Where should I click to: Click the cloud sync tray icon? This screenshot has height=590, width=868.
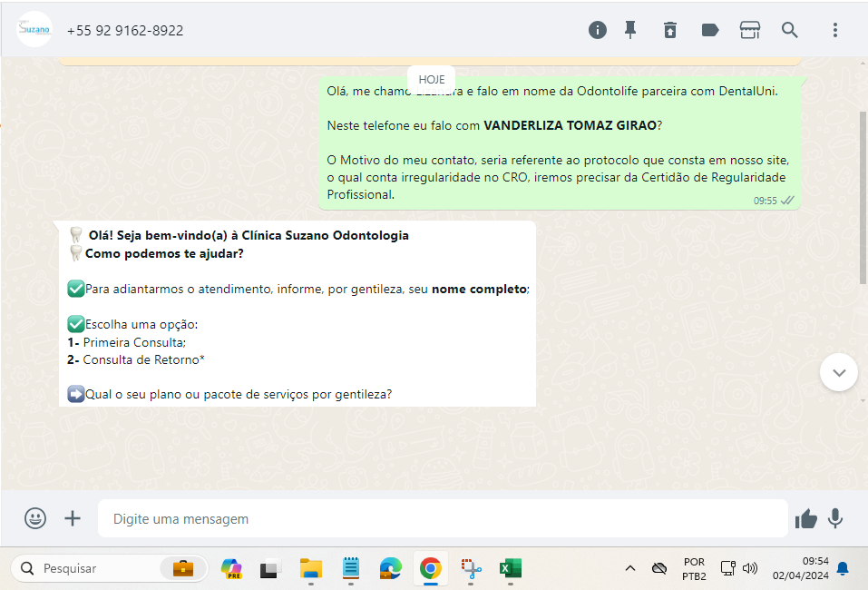click(658, 568)
